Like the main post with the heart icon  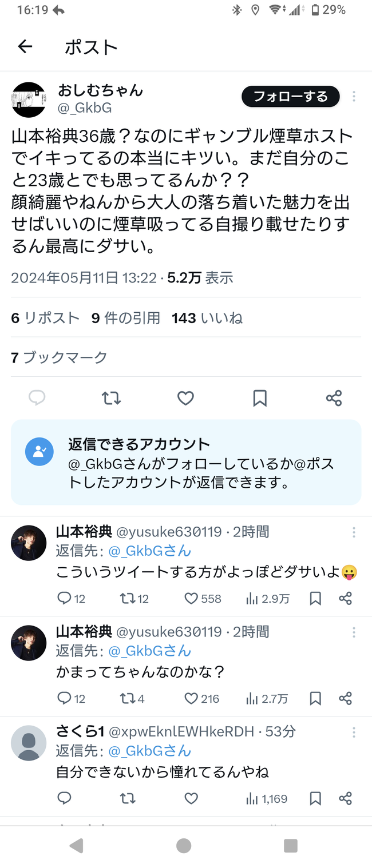point(185,398)
